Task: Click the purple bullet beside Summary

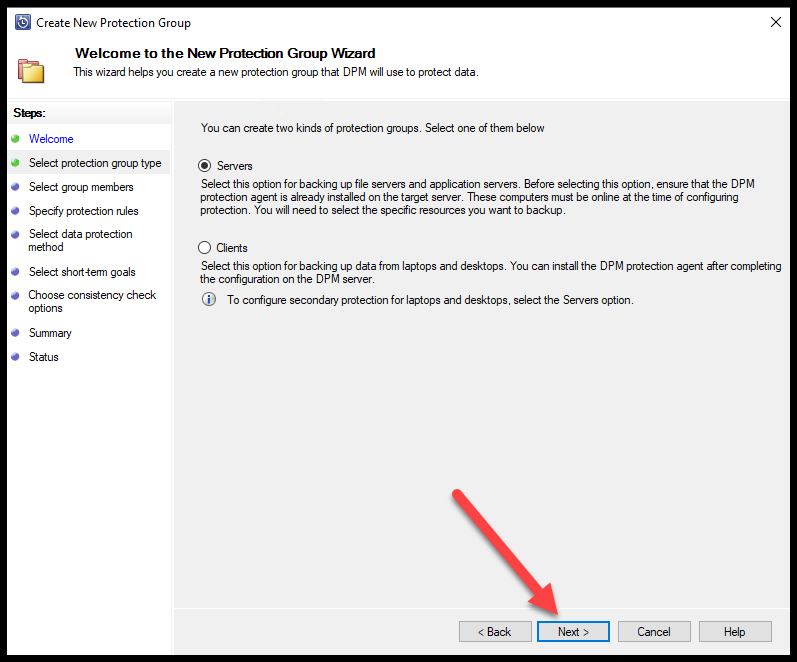Action: (15, 333)
